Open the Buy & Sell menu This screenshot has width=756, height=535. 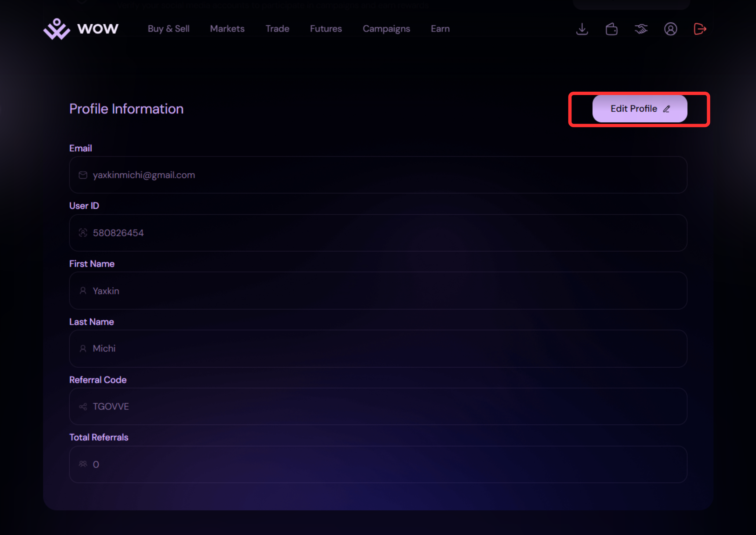[168, 29]
